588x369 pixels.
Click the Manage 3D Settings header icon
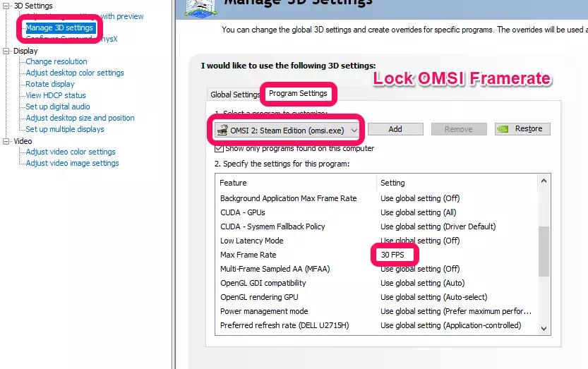pyautogui.click(x=201, y=8)
